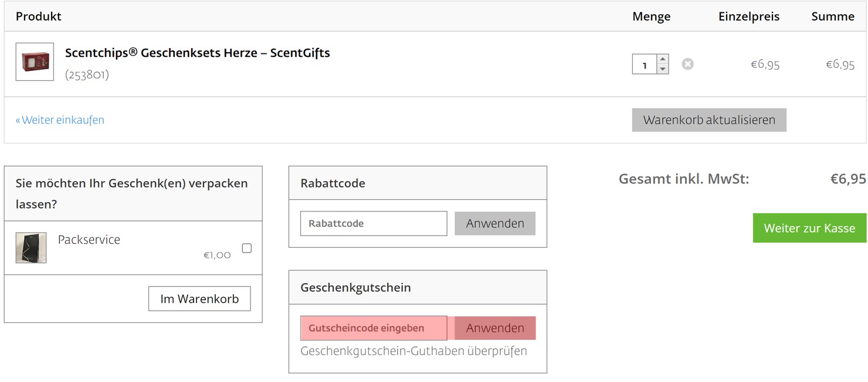
Task: Click Warenkorb aktualisieren button
Action: click(x=709, y=120)
